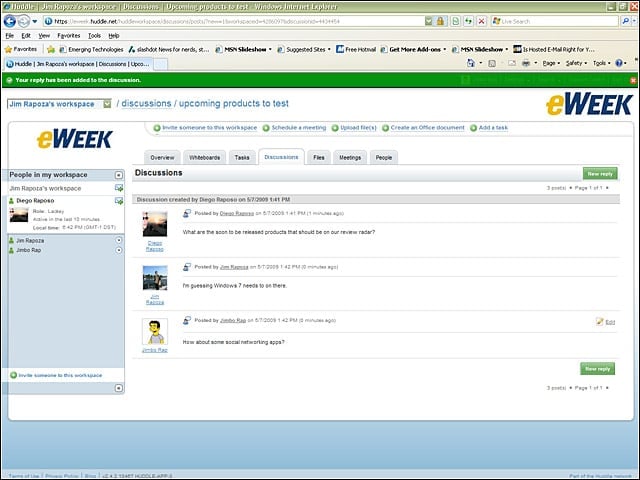The width and height of the screenshot is (640, 480).
Task: Dismiss the green reply notification bar
Action: coord(633,80)
